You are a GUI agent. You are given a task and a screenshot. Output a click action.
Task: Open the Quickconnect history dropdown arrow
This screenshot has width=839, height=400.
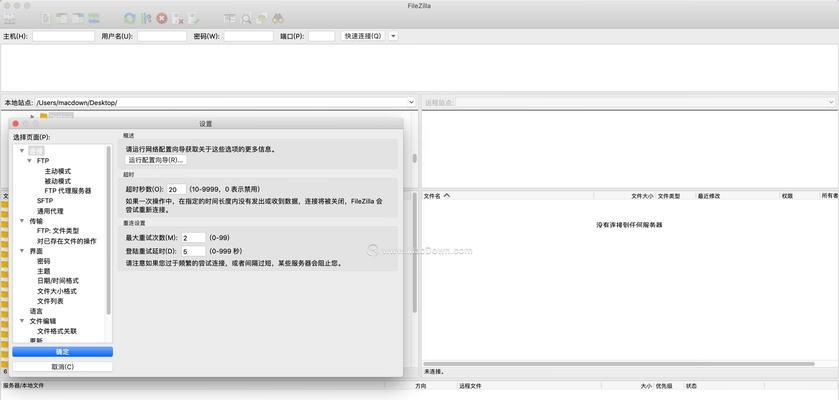click(393, 36)
